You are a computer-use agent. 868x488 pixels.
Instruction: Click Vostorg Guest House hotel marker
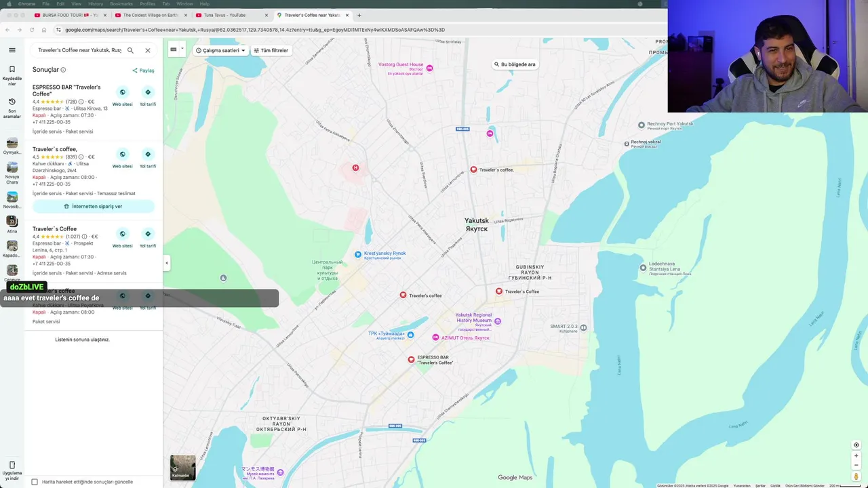click(429, 68)
